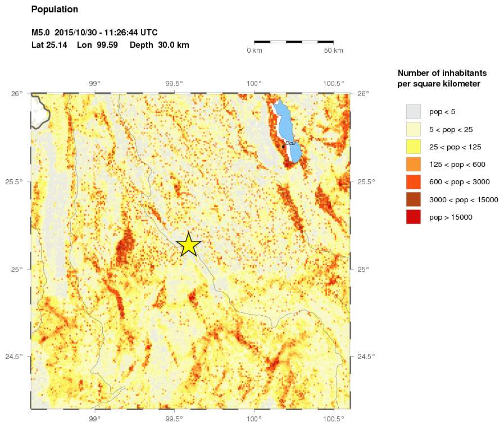Pick the bright yellow '25 < pop < 125' swatch
504x427 pixels.
point(414,147)
